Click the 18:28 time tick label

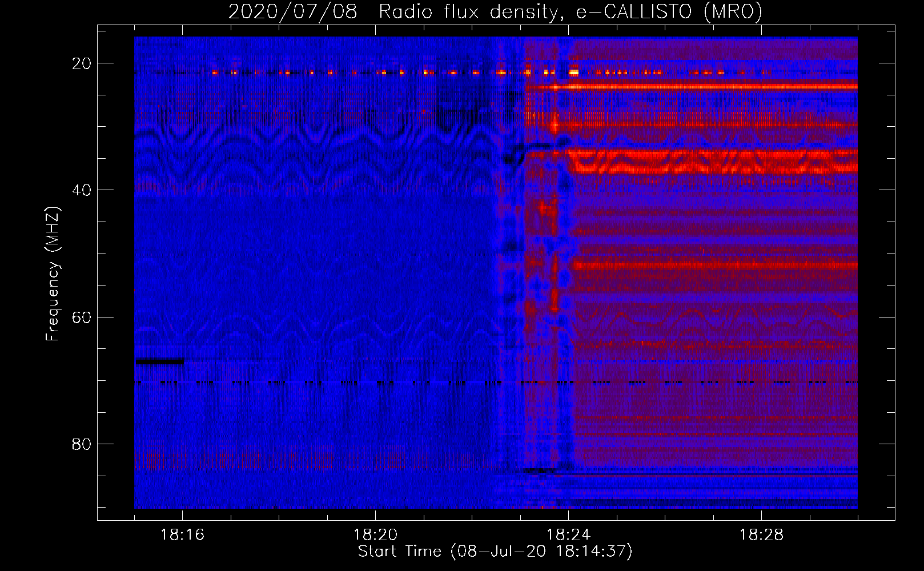pos(761,535)
